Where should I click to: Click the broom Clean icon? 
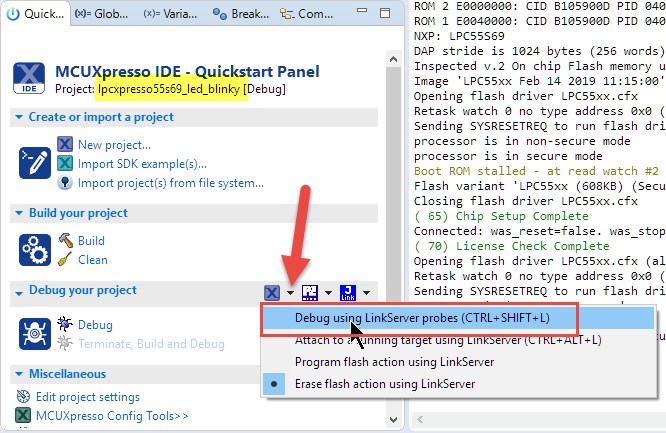point(66,259)
